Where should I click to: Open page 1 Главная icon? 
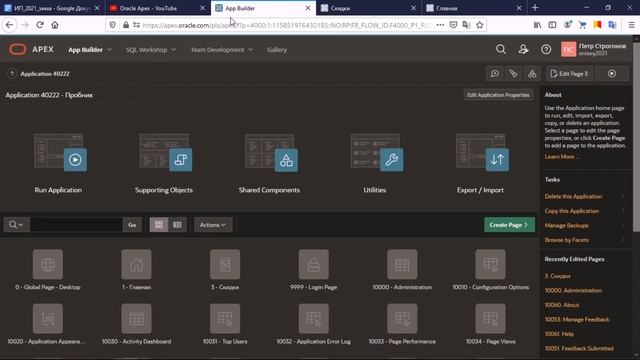coord(136,264)
